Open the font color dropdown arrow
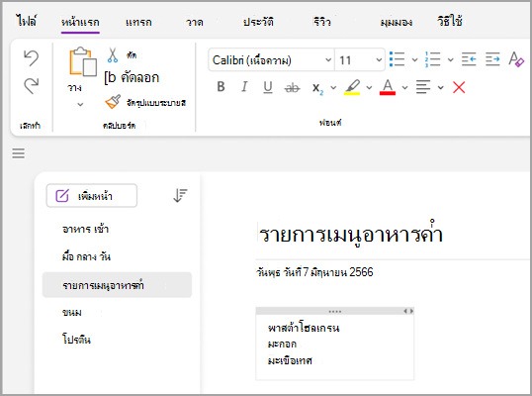Screen dimensions: 532x396 pos(404,88)
